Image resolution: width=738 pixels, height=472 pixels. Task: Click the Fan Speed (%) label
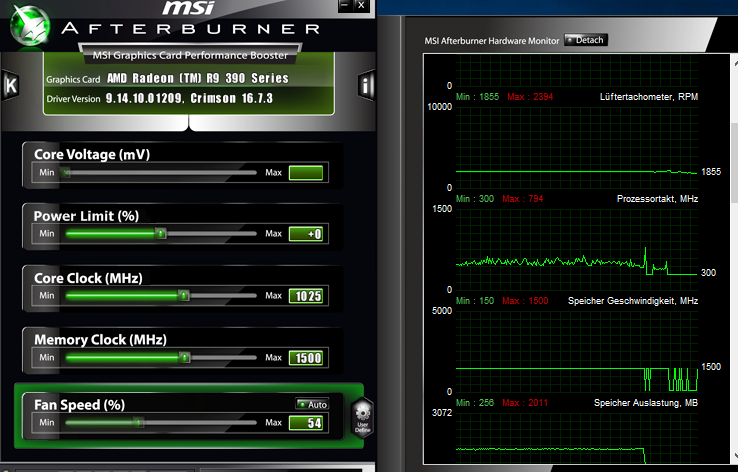point(80,405)
